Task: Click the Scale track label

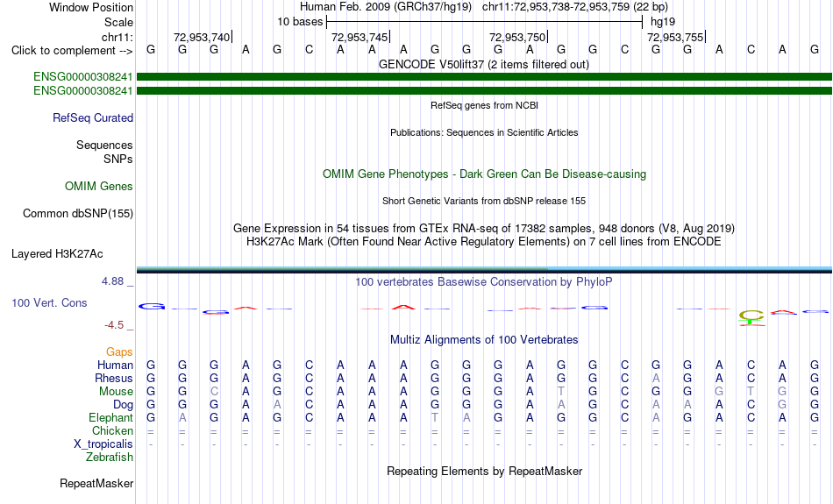Action: 118,22
